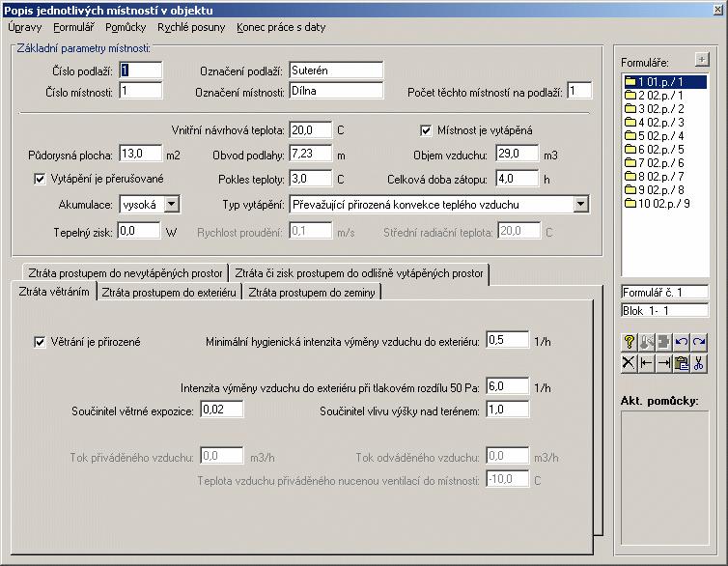Click the Pokles teploty field
728x566 pixels.
pyautogui.click(x=311, y=179)
